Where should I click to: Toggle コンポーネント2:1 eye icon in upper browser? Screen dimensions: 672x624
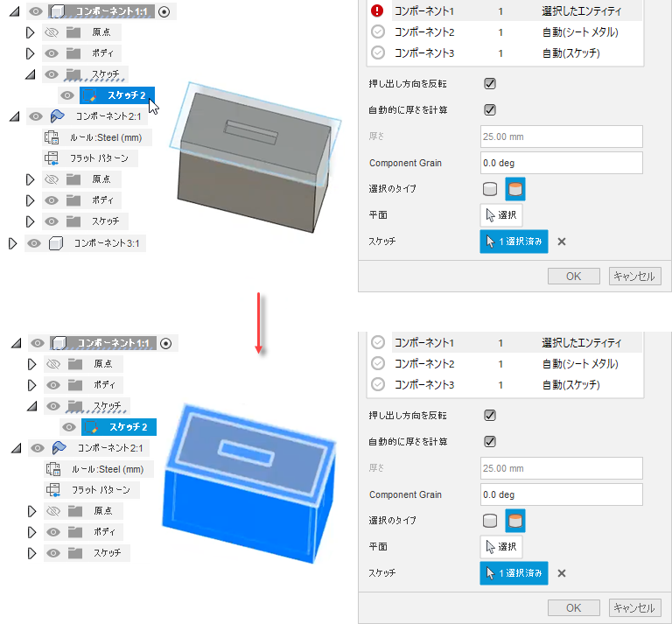(36, 116)
